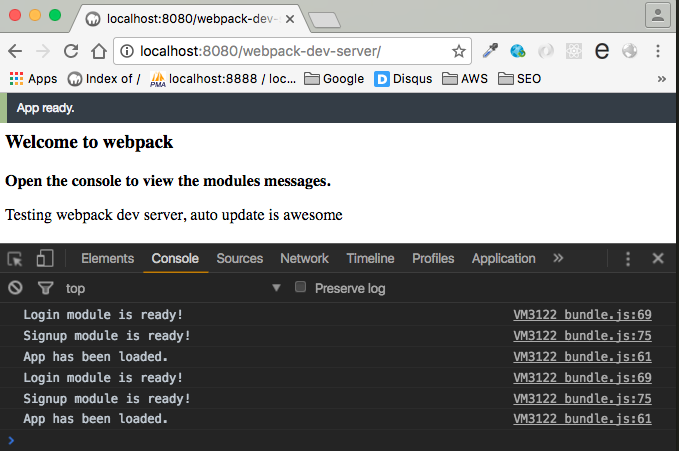Go back with browser back arrow

15,51
